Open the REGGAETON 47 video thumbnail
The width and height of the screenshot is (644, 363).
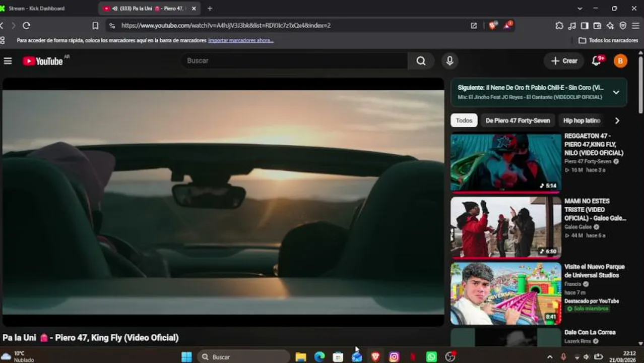point(505,163)
